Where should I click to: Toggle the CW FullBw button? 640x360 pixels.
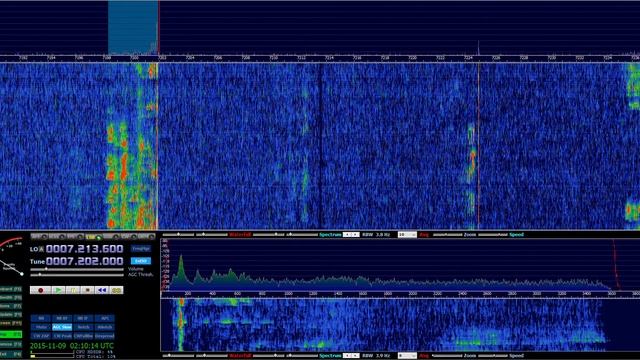coord(83,336)
